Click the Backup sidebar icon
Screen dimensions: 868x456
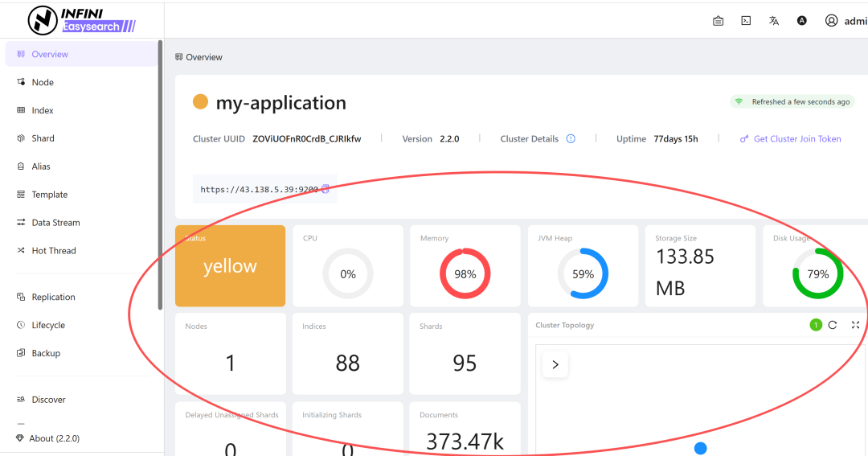(x=21, y=353)
